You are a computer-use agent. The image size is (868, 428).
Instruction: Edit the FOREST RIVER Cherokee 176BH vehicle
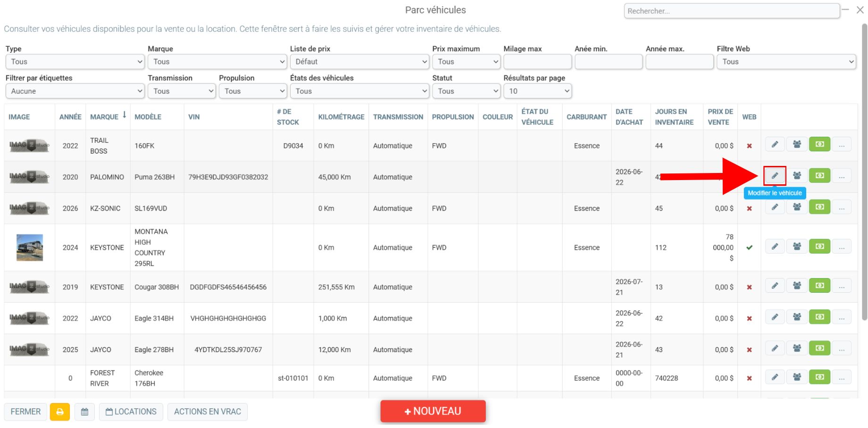tap(775, 377)
